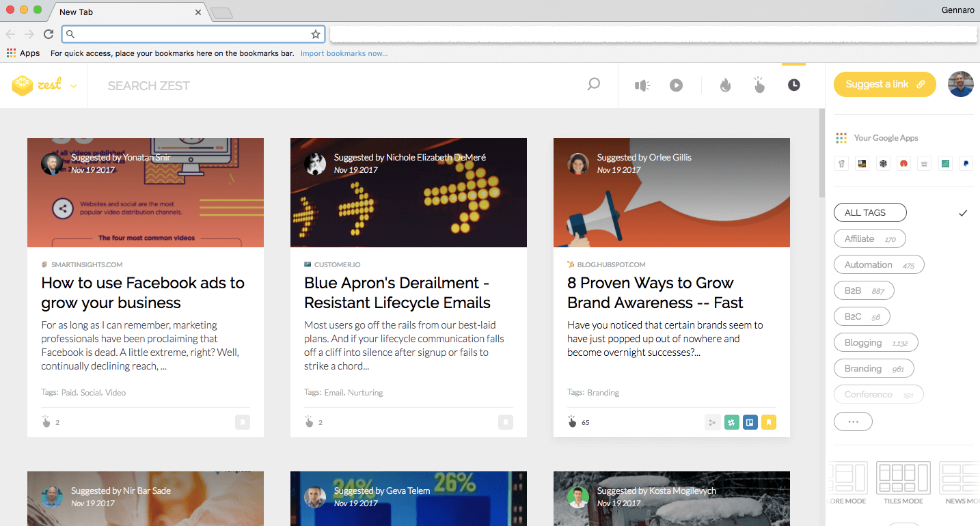Click the Zest search magnifier icon

pos(594,85)
